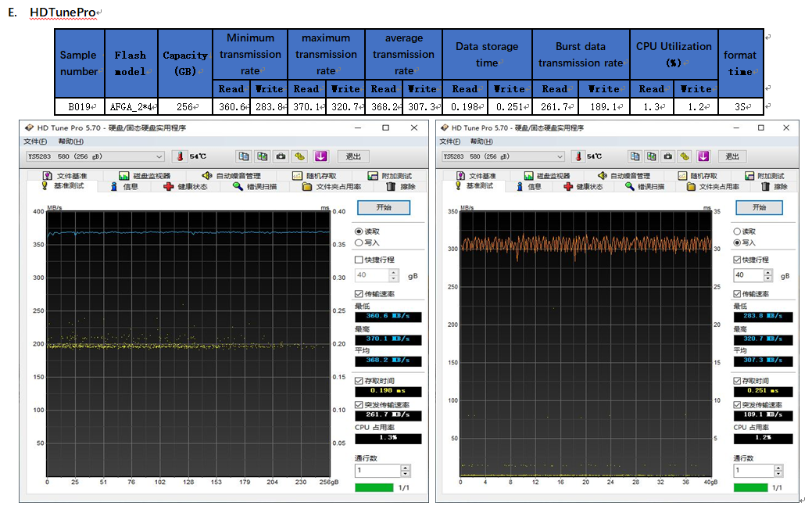Open 擦除 tab in right window
Screen dimensions: 812x513
(x=774, y=187)
